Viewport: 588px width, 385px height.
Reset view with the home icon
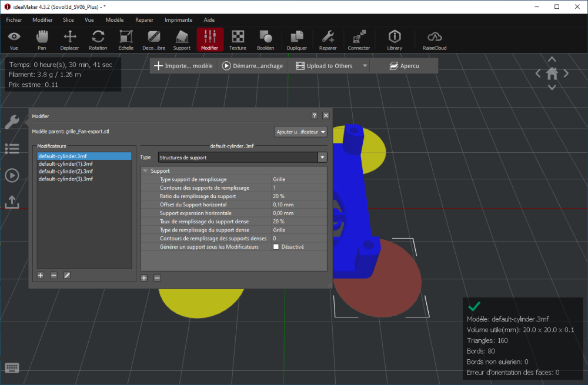point(552,73)
